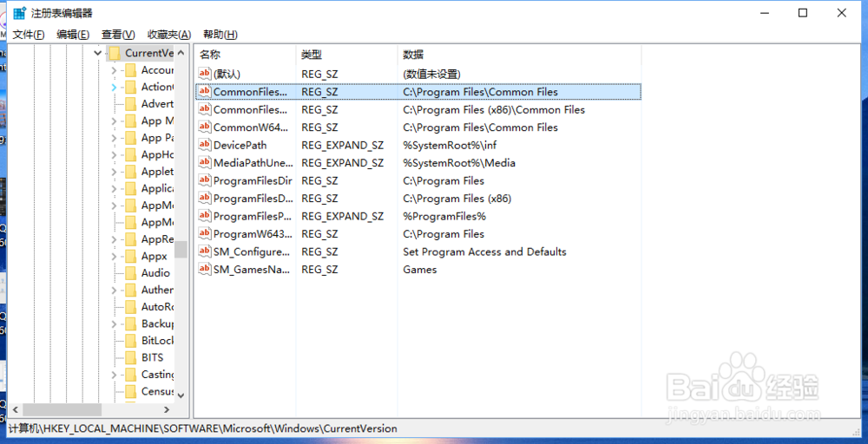Click data '%SystemRoot%\Media'
The image size is (868, 444).
[x=459, y=162]
